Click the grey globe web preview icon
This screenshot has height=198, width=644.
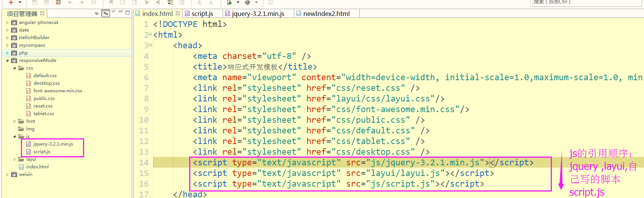pos(247,2)
